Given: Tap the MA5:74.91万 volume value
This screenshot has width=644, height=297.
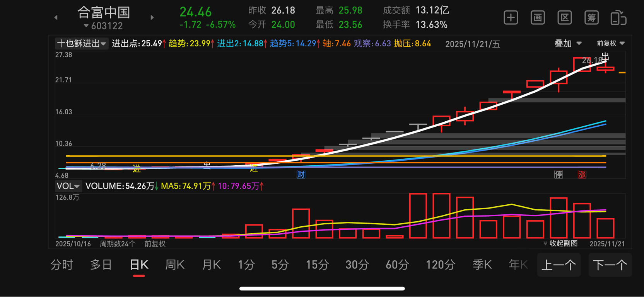Looking at the screenshot, I should pos(188,186).
